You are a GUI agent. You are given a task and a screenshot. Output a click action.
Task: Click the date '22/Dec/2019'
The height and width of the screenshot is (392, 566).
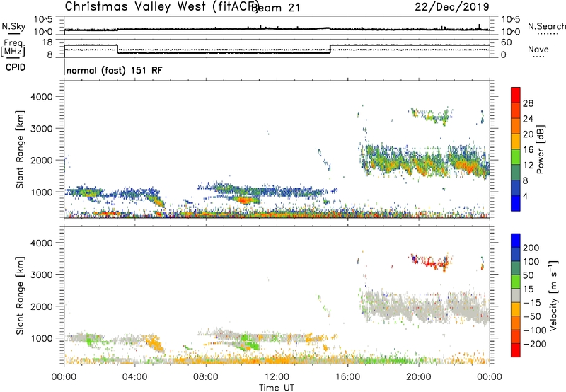point(452,6)
